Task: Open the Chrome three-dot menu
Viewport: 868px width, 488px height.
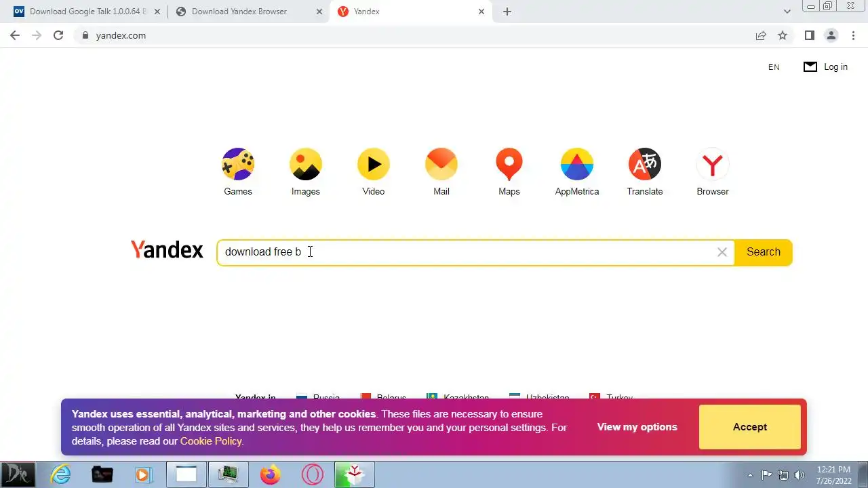Action: tap(852, 35)
